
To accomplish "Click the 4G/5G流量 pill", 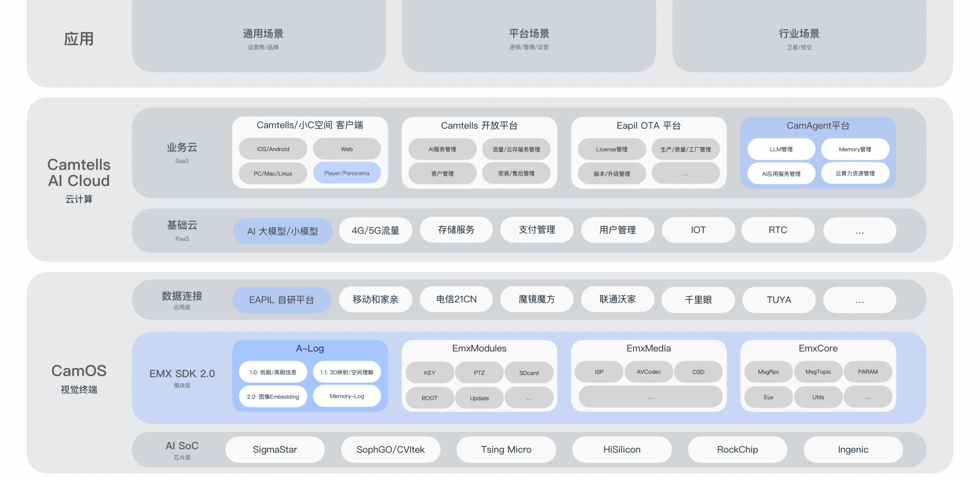I will [376, 230].
